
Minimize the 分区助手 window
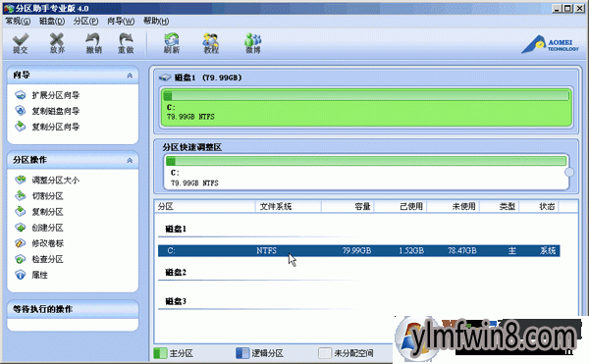pyautogui.click(x=558, y=8)
